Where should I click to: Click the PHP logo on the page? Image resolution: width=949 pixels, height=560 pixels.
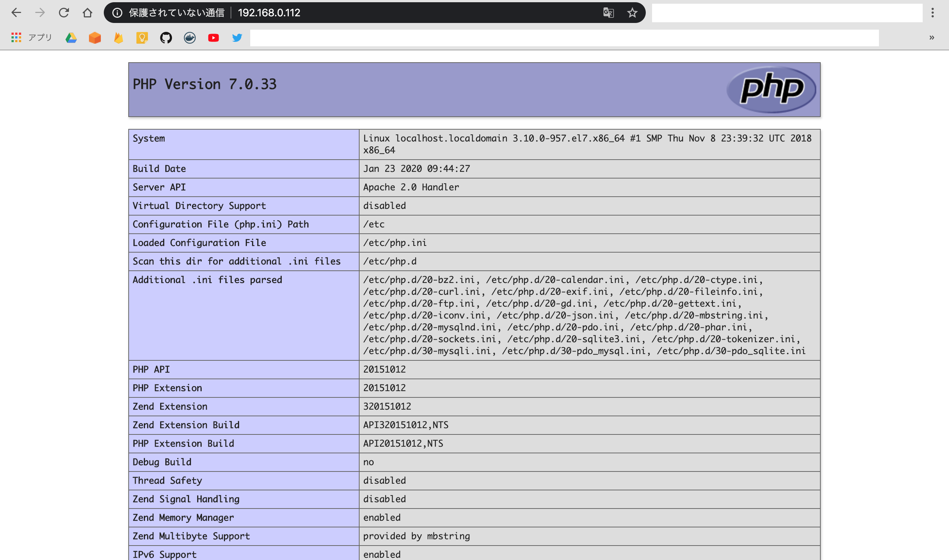[771, 89]
